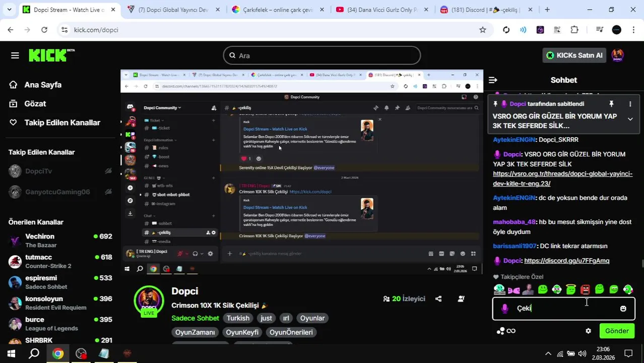Viewport: 644px width, 363px height.
Task: Open burce recommended channel
Action: click(60, 324)
